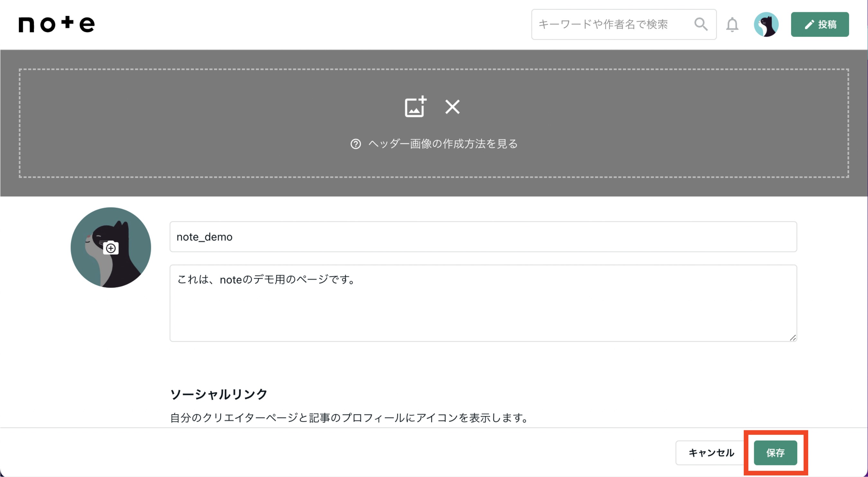Click the search magnifier icon
Viewport: 868px width, 477px height.
point(701,24)
